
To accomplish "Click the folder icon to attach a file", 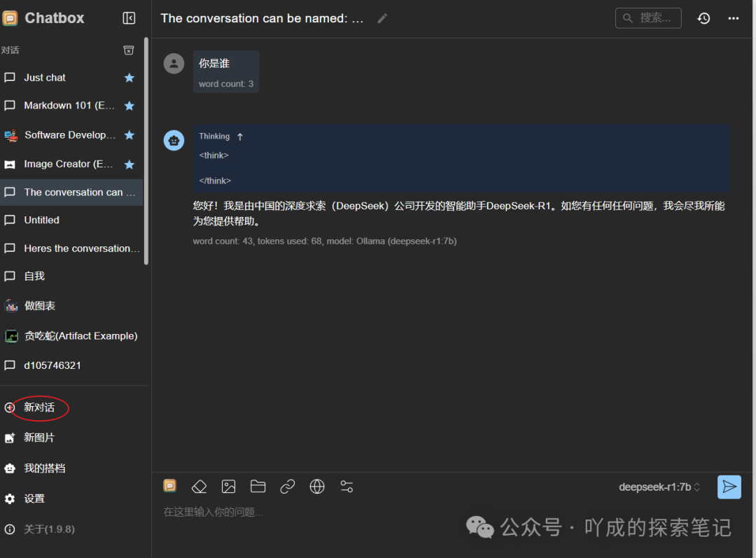I will click(x=258, y=487).
